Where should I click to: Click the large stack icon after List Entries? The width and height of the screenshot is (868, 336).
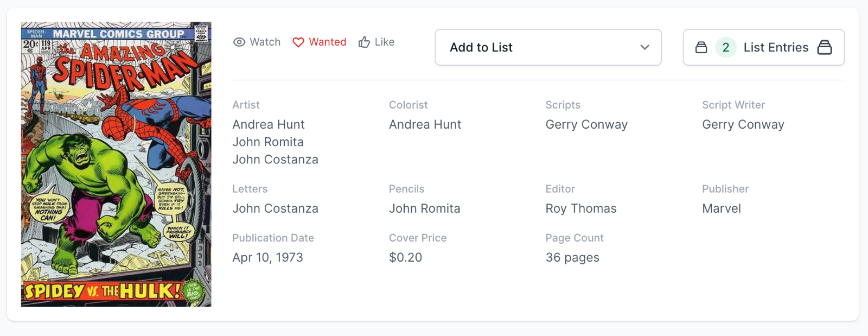[825, 48]
